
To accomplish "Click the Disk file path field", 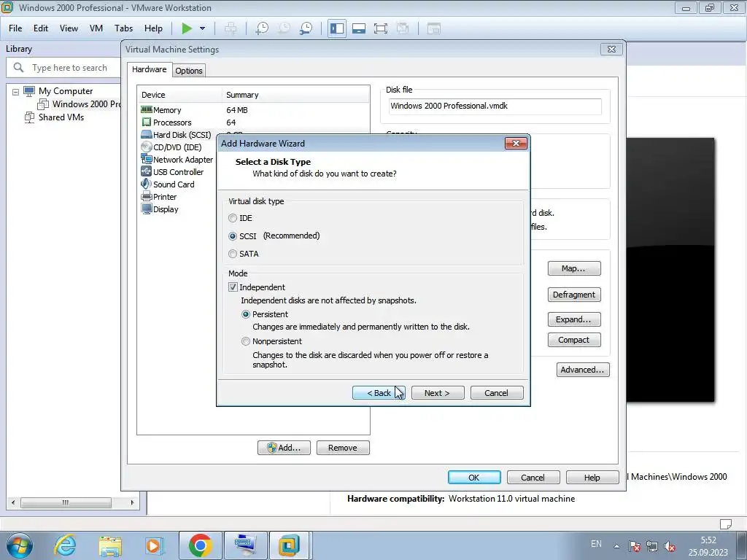I will pyautogui.click(x=495, y=106).
